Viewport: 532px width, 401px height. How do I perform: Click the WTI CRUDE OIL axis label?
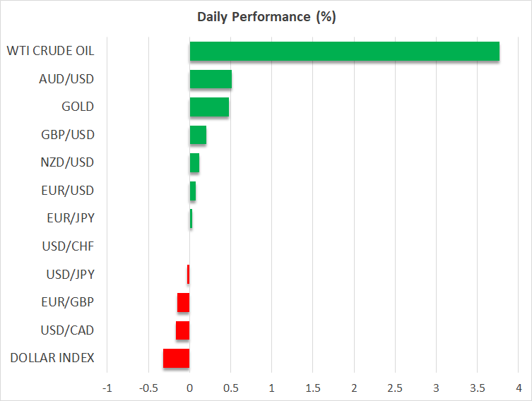[x=50, y=51]
